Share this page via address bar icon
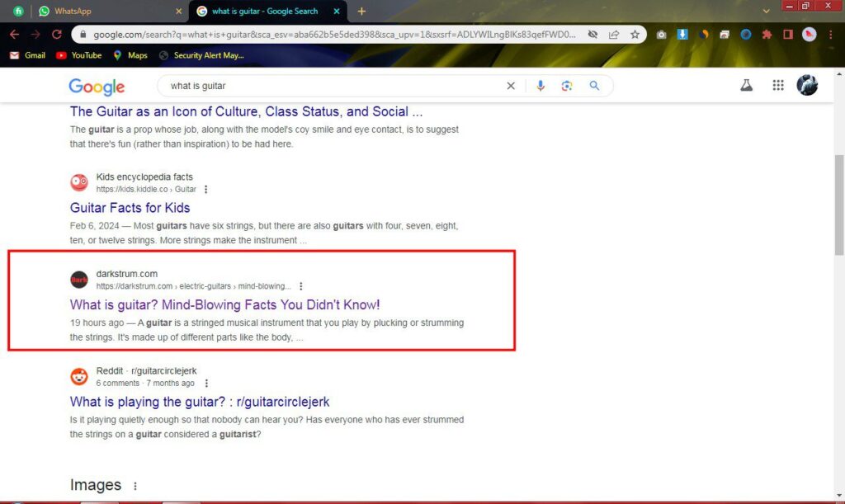 coord(614,35)
